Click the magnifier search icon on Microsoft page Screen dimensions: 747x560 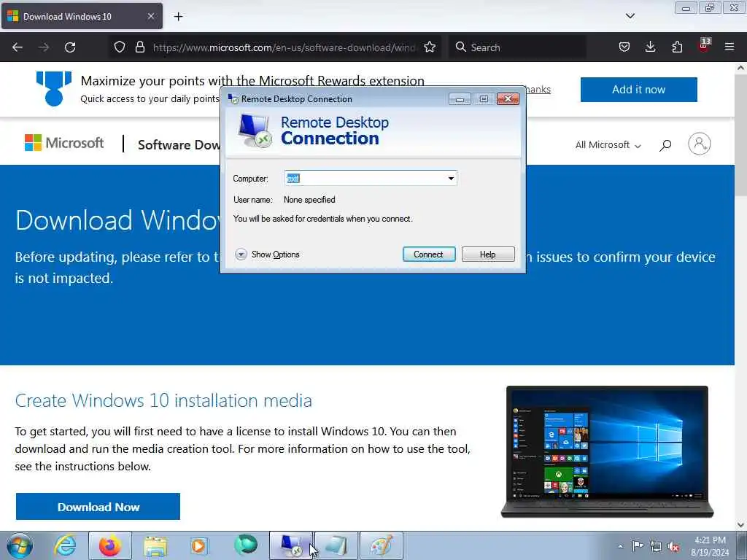[x=665, y=145]
